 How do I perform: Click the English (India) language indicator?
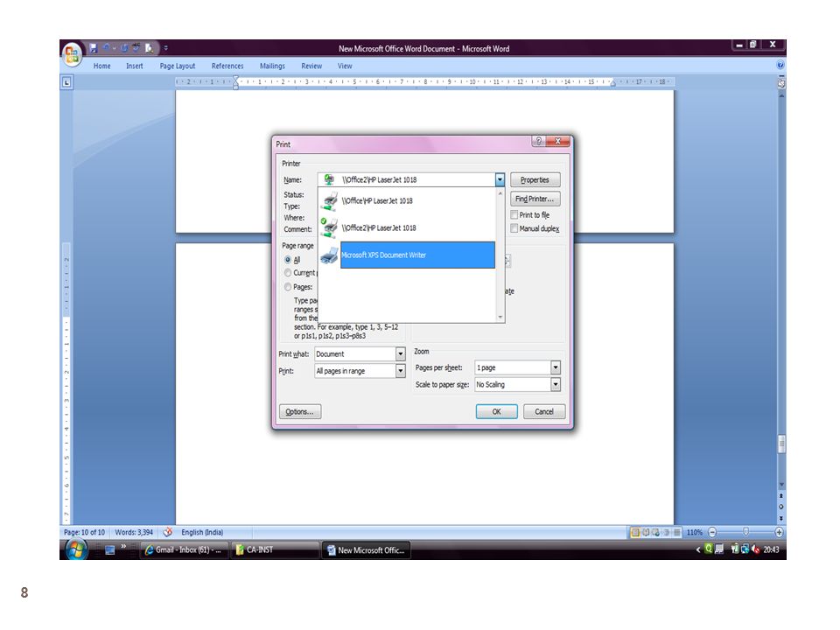coord(202,533)
